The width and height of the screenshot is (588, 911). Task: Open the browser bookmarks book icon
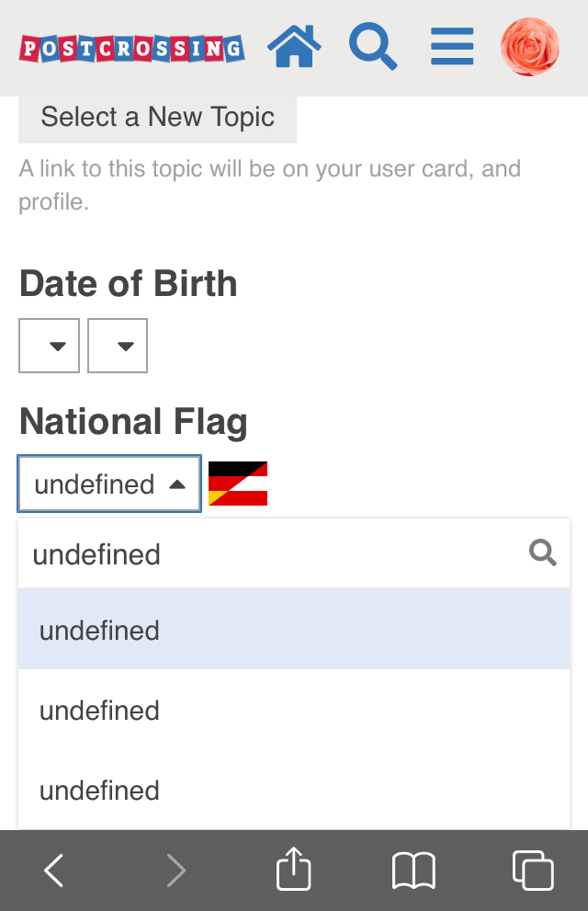(413, 871)
